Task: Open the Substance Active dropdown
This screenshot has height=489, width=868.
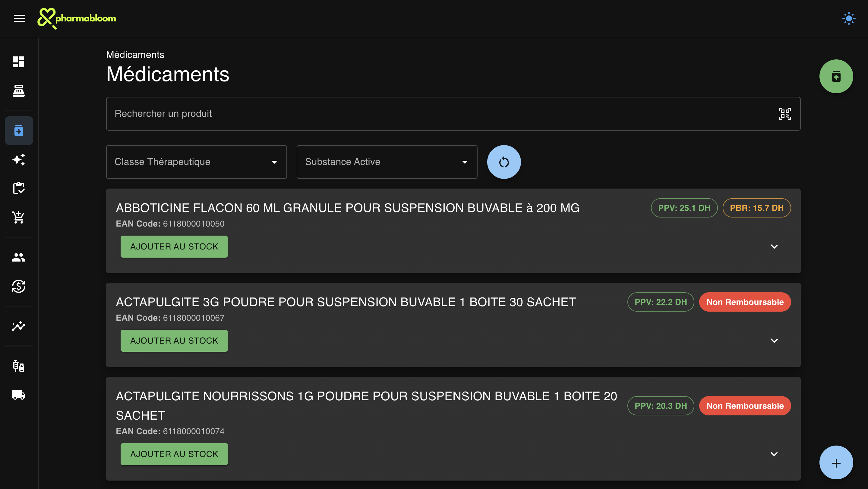Action: (387, 162)
